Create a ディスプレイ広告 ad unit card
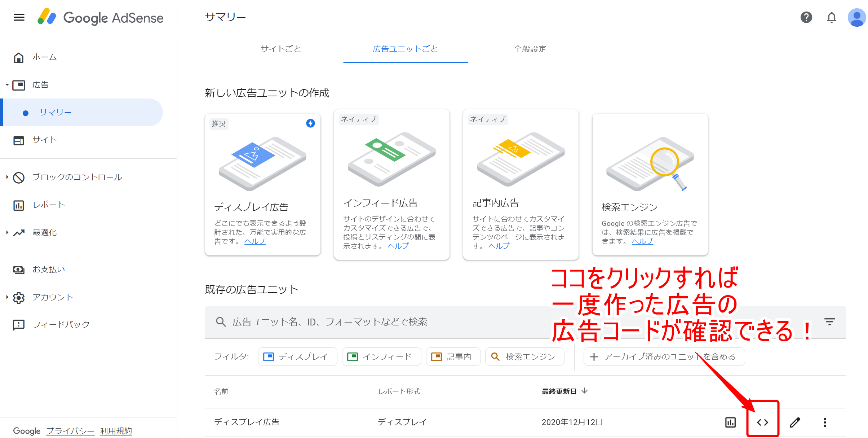Viewport: 868px width, 438px height. coord(263,185)
